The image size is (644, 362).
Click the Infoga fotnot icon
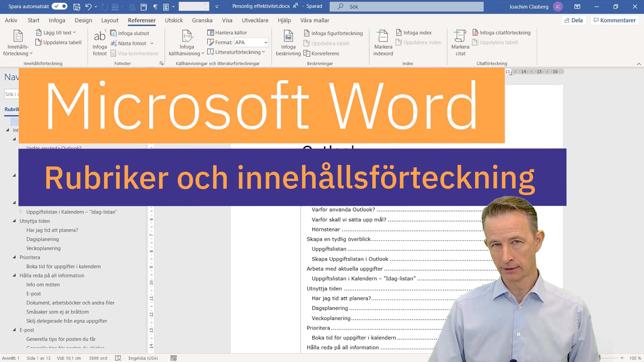pyautogui.click(x=100, y=36)
